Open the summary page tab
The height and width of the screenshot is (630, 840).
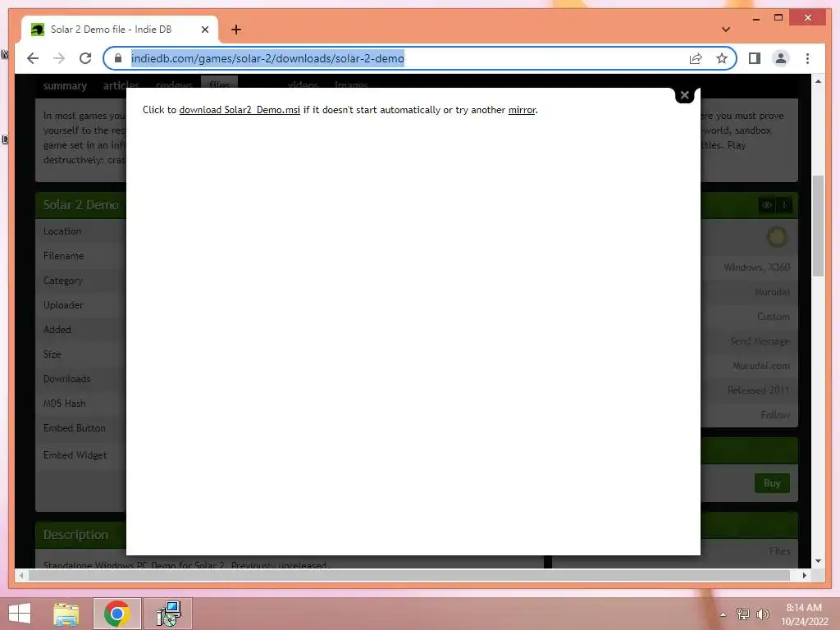pos(65,85)
